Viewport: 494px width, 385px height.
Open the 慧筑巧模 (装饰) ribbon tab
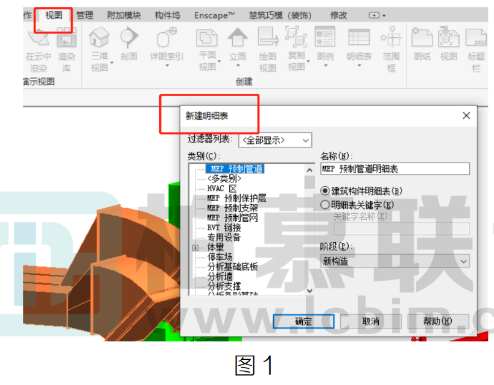coord(280,15)
